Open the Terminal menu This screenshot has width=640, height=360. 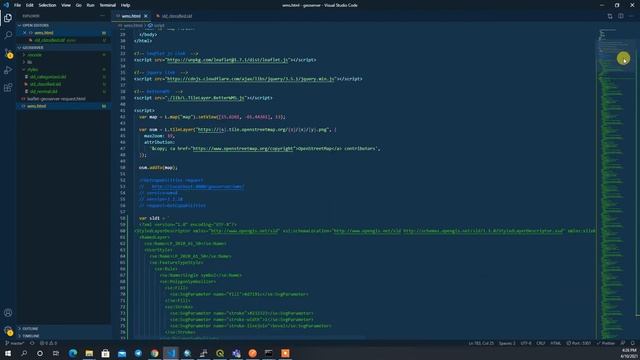click(107, 5)
